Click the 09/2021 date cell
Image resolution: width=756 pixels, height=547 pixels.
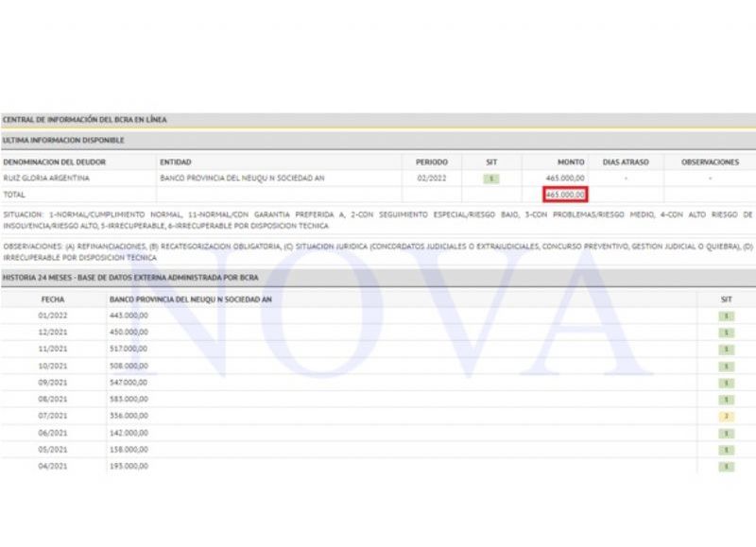53,383
